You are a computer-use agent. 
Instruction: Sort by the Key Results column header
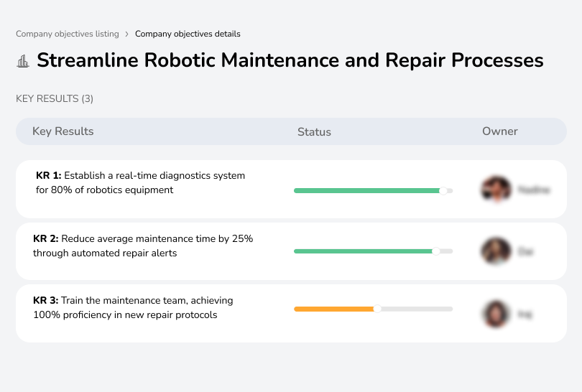click(63, 131)
